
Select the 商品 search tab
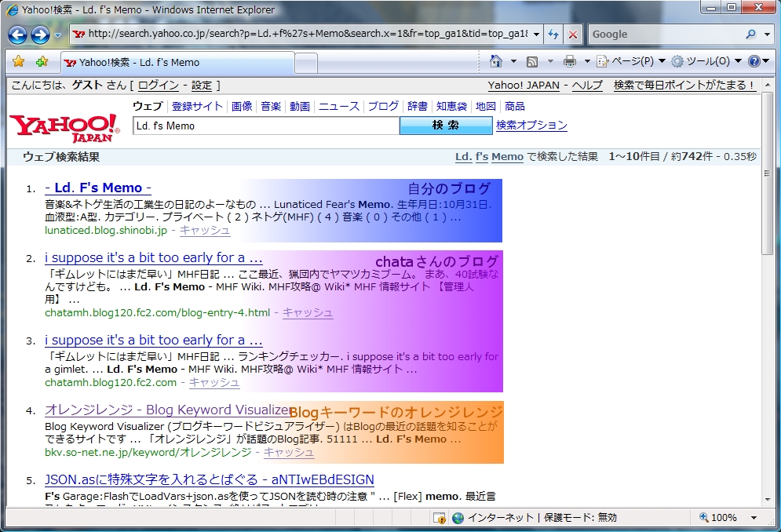pyautogui.click(x=515, y=106)
